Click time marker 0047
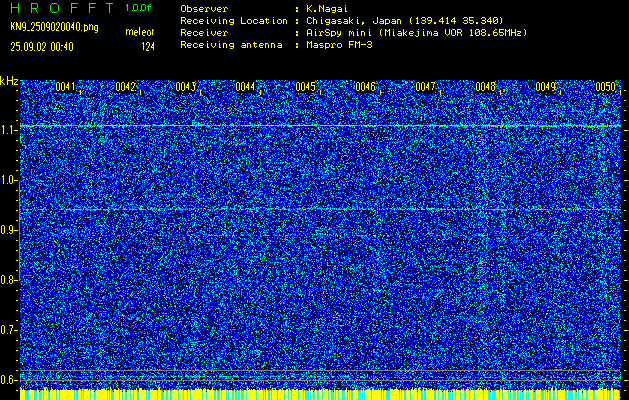 click(x=425, y=87)
